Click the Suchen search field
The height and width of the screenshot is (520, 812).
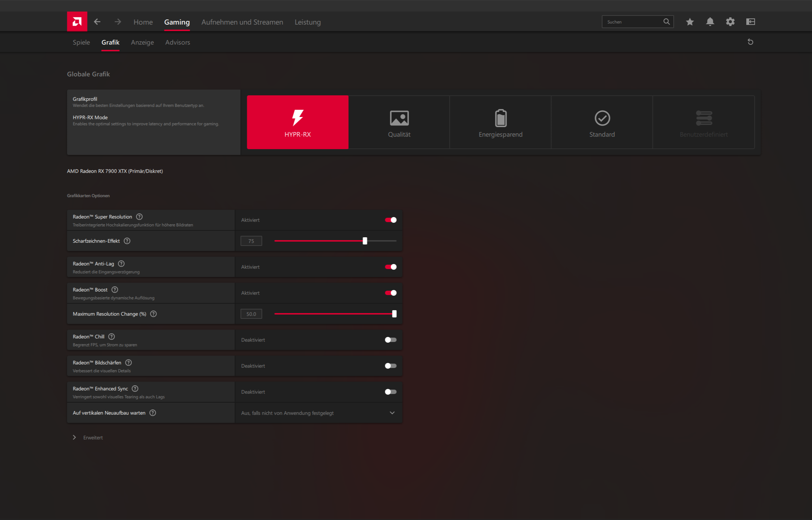tap(632, 22)
